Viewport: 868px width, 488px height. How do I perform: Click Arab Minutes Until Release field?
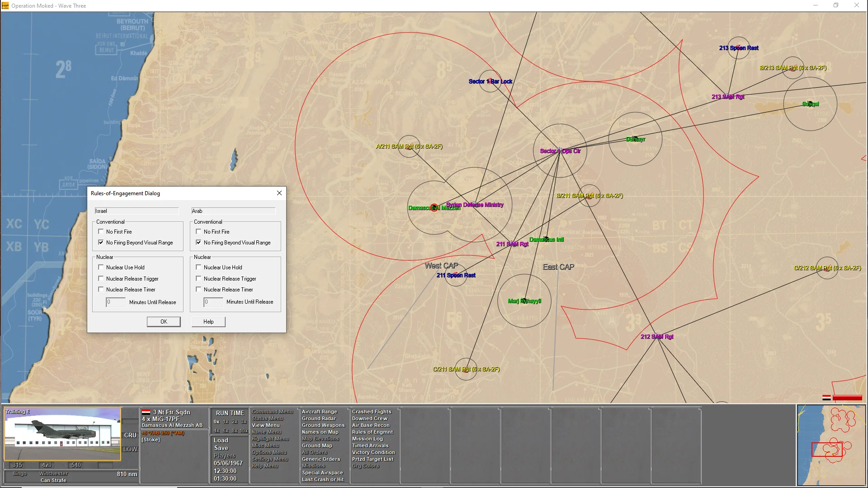[213, 302]
